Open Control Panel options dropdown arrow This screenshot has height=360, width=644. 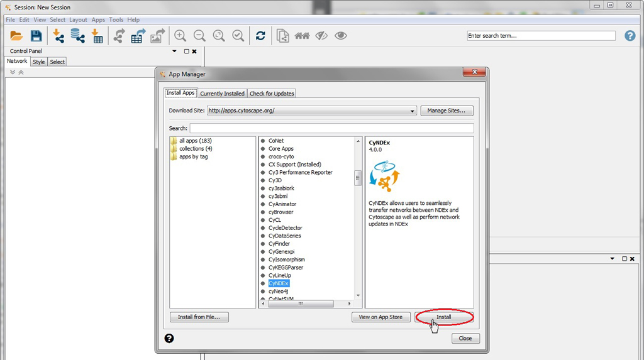(x=174, y=52)
